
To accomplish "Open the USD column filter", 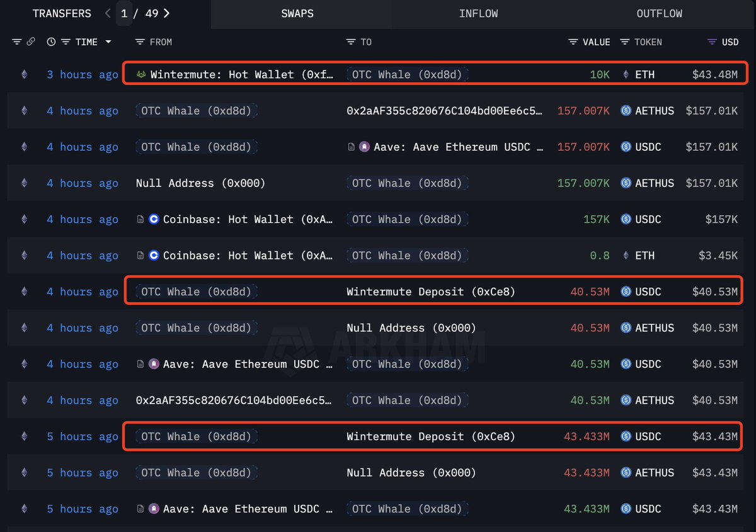I will (712, 42).
